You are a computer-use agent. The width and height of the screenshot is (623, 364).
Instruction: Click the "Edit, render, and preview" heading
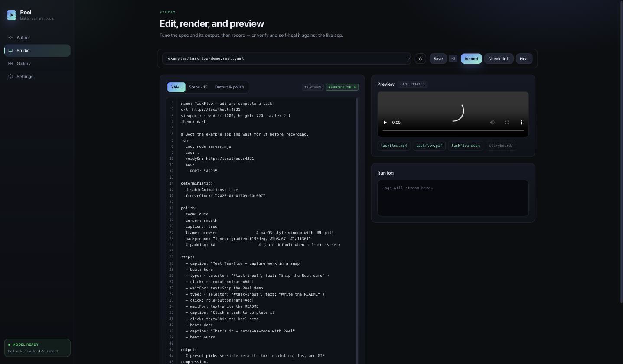(212, 24)
